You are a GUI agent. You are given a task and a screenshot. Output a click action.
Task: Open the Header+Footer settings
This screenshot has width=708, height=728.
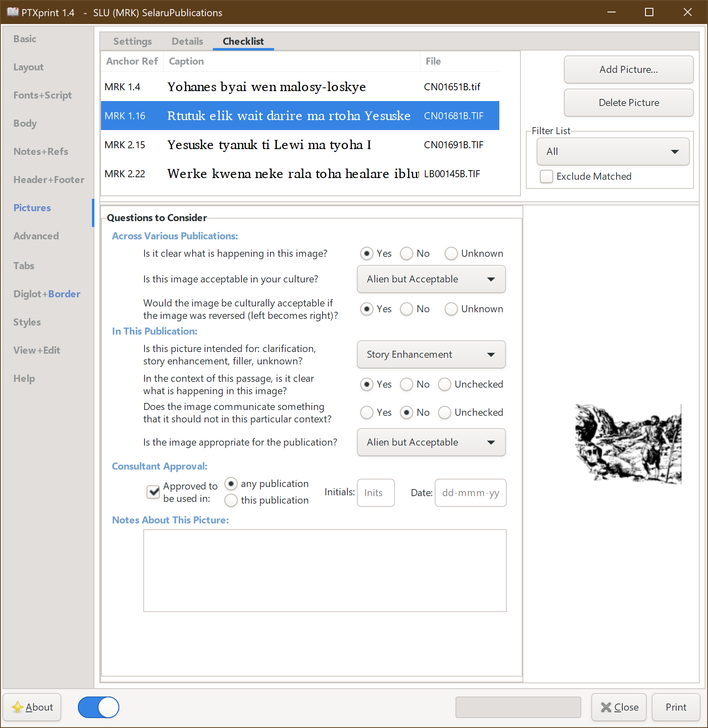(48, 179)
